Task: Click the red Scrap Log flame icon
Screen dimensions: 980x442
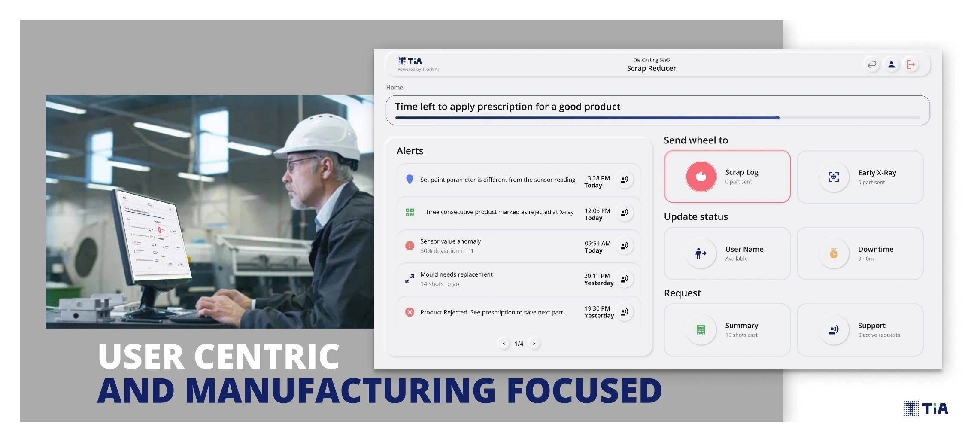Action: tap(701, 177)
